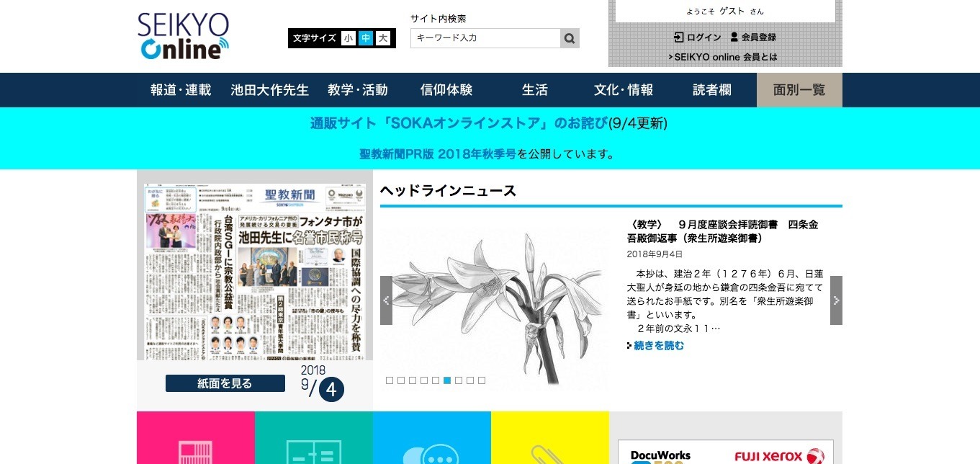Select the first carousel indicator dot

coord(390,380)
